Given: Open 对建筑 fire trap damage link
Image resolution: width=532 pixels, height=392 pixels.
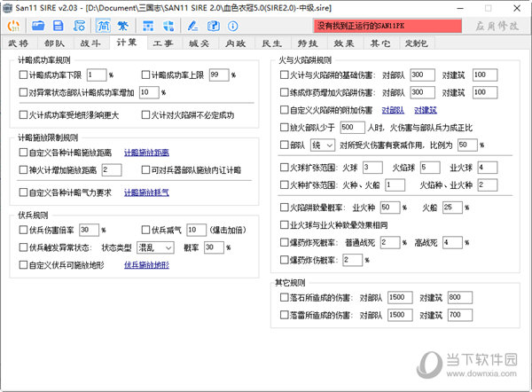Looking at the screenshot, I should [426, 110].
